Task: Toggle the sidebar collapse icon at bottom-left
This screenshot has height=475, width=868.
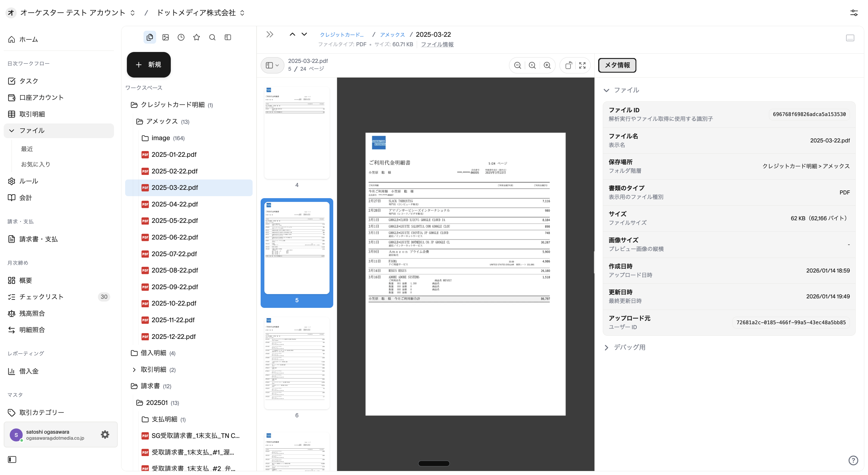Action: click(12, 459)
